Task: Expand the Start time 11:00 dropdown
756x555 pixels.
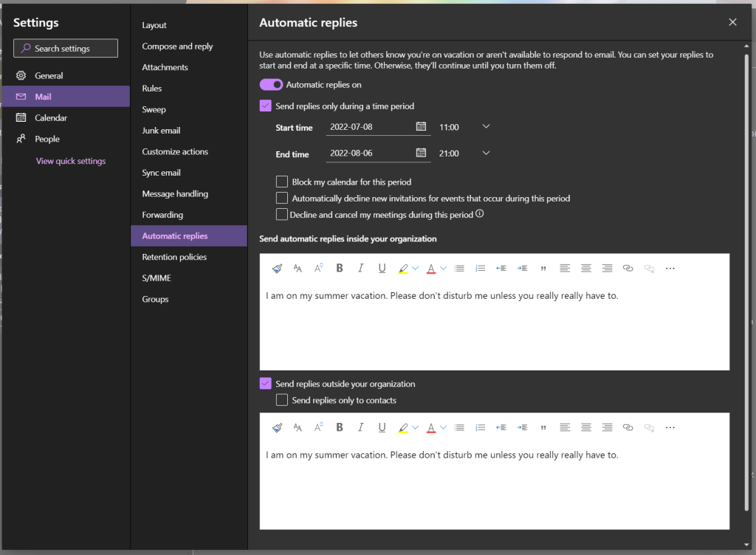Action: pyautogui.click(x=486, y=127)
